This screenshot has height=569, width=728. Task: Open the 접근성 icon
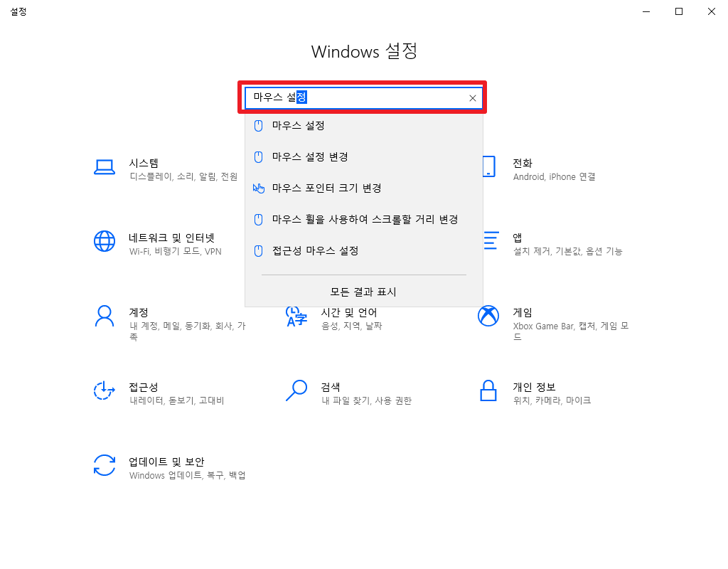pyautogui.click(x=104, y=390)
